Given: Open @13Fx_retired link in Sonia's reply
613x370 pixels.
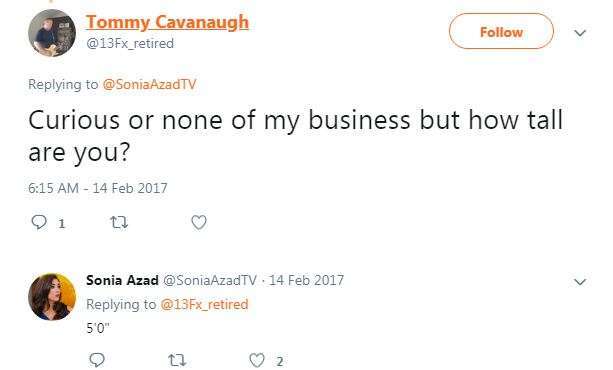Looking at the screenshot, I should point(204,304).
